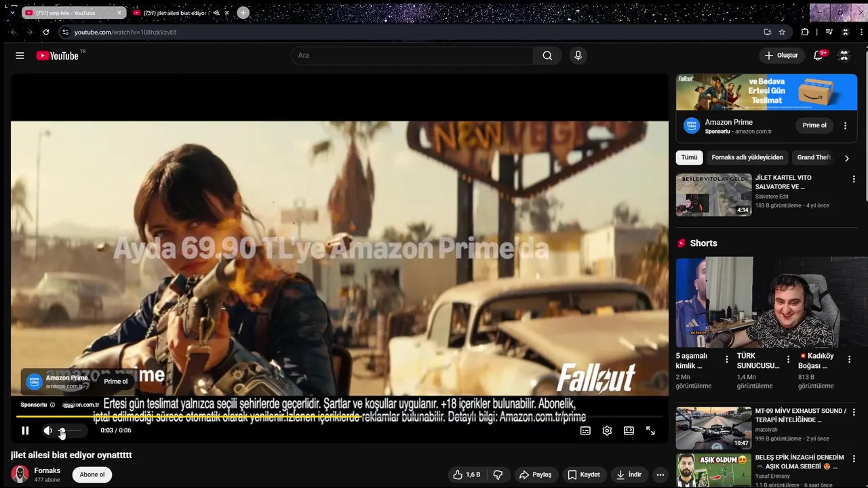Save the video with Kaydet

(584, 474)
